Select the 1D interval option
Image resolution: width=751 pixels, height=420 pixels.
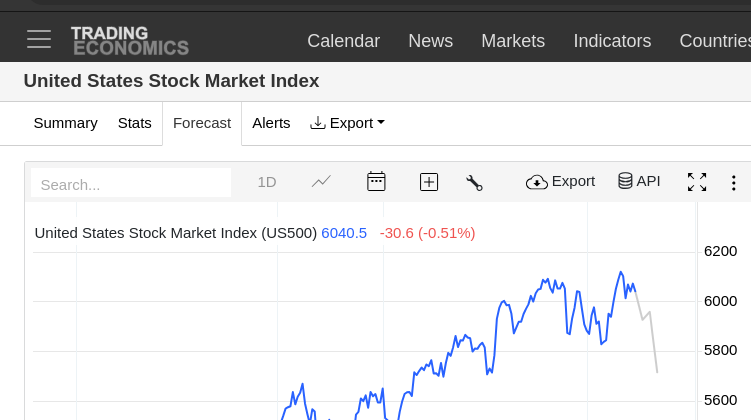tap(267, 182)
